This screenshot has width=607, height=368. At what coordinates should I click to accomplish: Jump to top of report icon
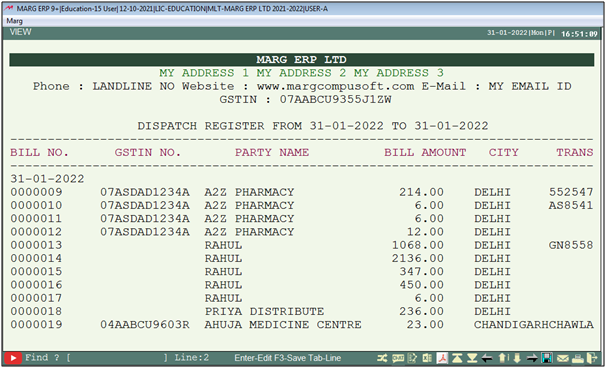457,358
